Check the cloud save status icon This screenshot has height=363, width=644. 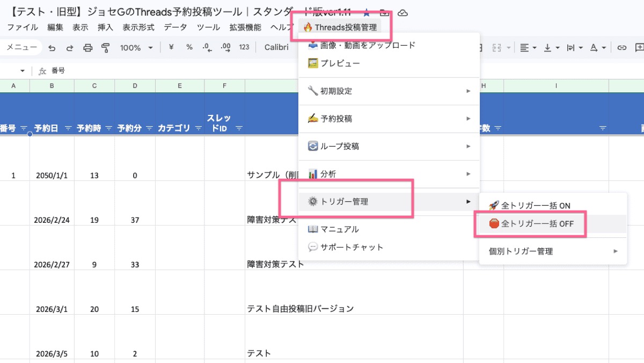coord(402,13)
